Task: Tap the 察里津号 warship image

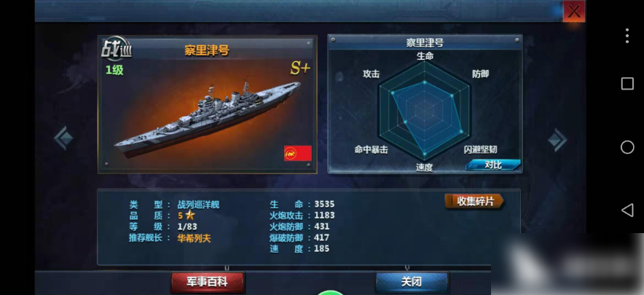Action: click(208, 119)
